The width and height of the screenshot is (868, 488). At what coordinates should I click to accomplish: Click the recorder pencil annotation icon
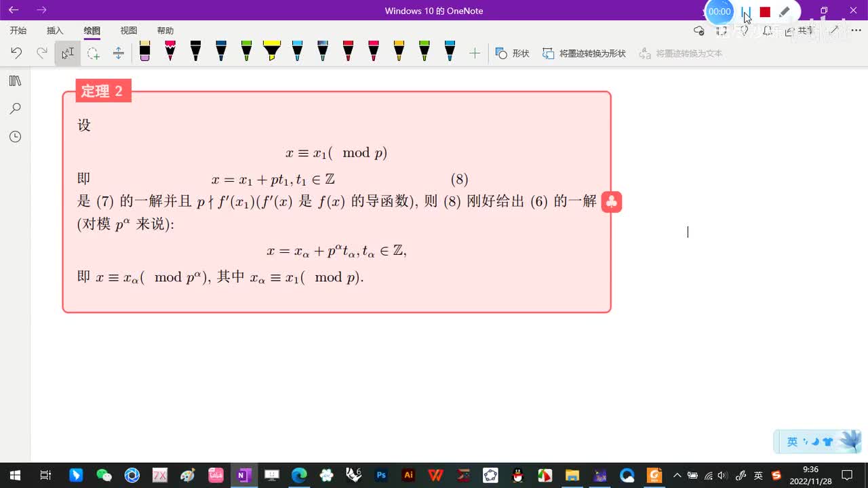tap(784, 12)
